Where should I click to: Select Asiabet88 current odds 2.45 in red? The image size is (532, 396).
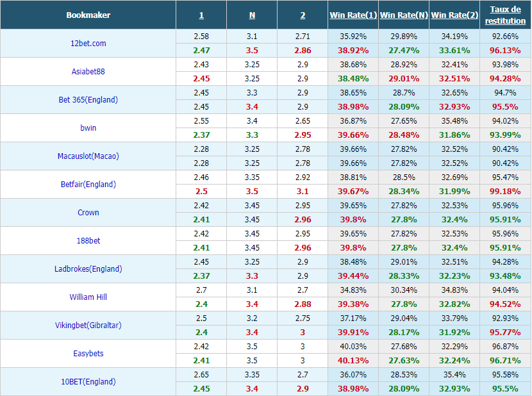[201, 79]
